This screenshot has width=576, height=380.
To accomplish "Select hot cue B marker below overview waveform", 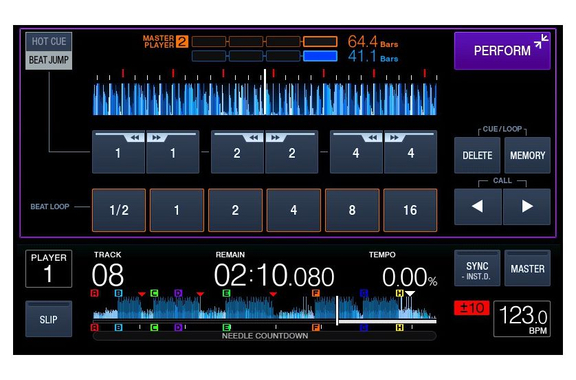I will (x=118, y=327).
